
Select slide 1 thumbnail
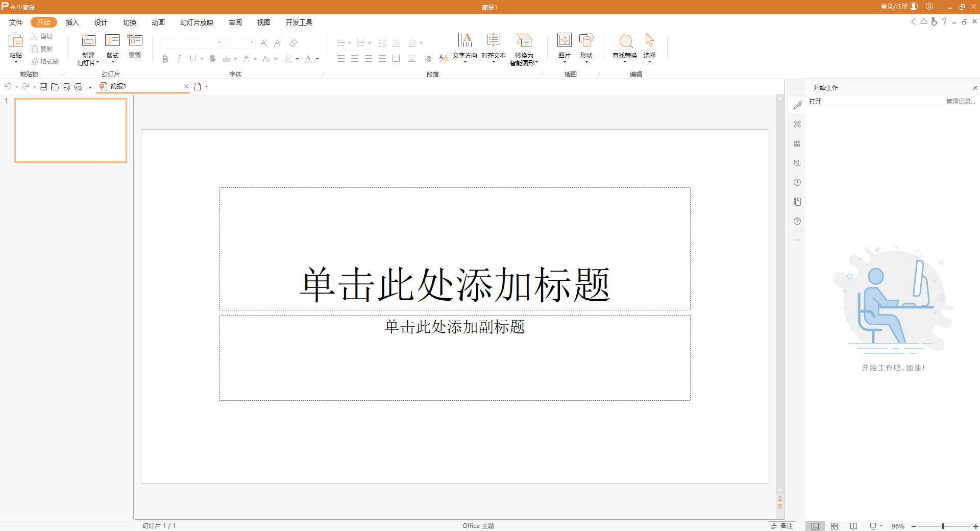71,130
